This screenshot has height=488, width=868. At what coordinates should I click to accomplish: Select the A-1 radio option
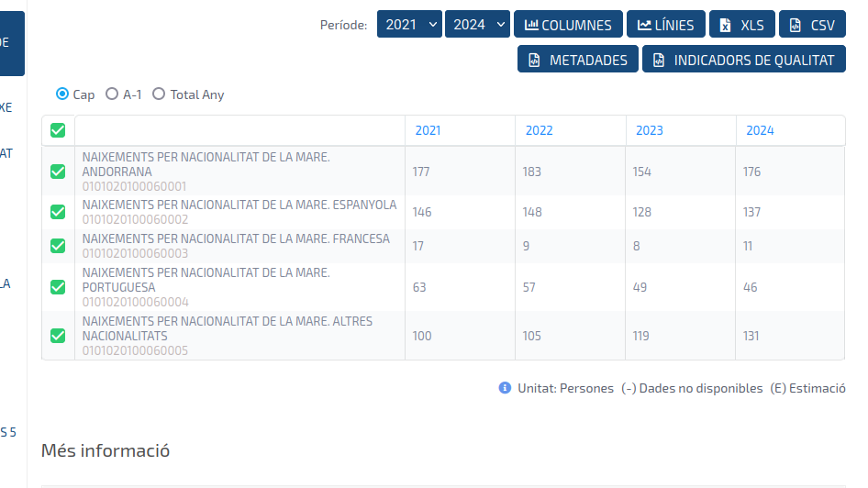click(112, 94)
